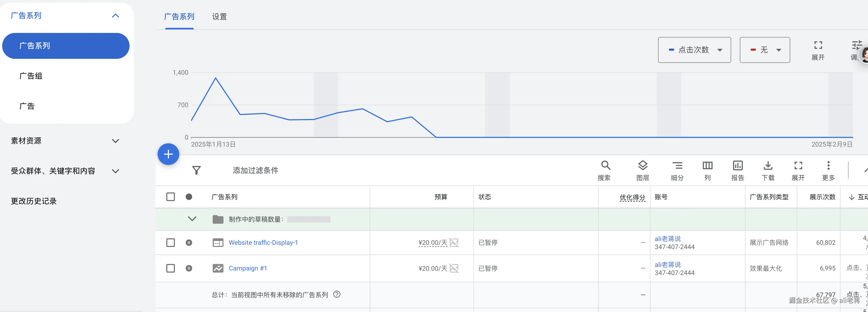Viewport: 868px width, 312px height.
Task: Click the blue plus create button
Action: (168, 154)
